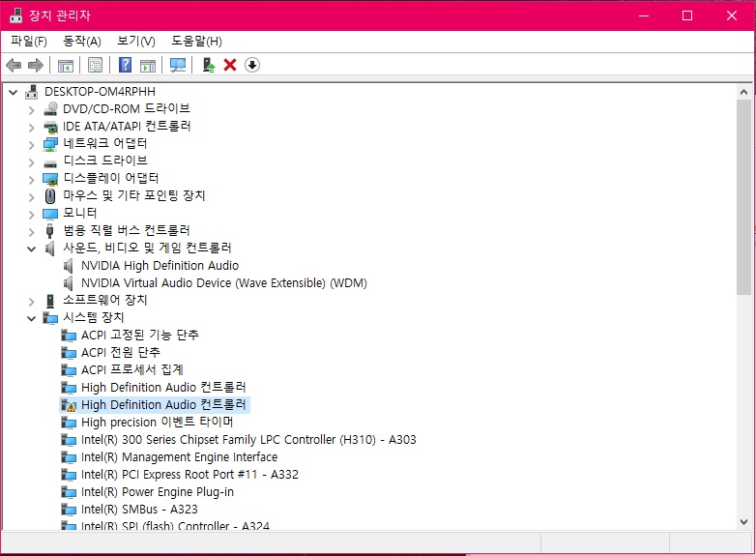This screenshot has width=756, height=556.
Task: Toggle the action pane toolbar icon
Action: coord(148,65)
